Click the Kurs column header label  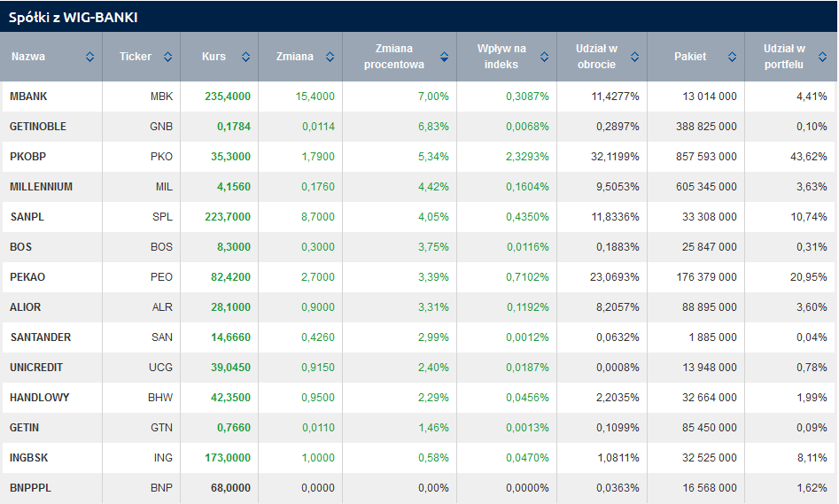pyautogui.click(x=214, y=57)
